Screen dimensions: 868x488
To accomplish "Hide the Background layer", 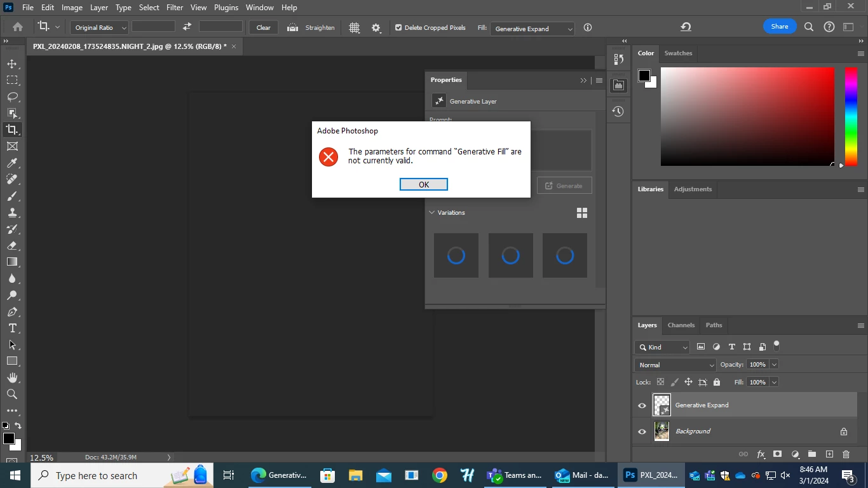I will point(642,431).
